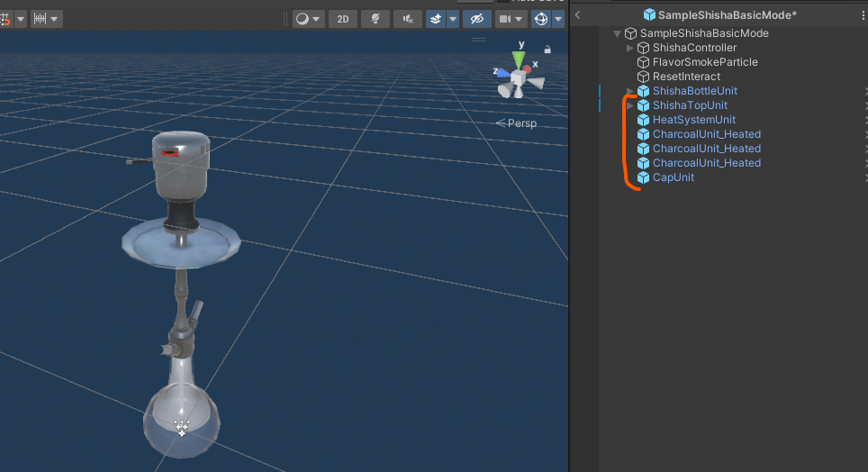Click the prefab cube icon in the Hierarchy header

click(649, 15)
